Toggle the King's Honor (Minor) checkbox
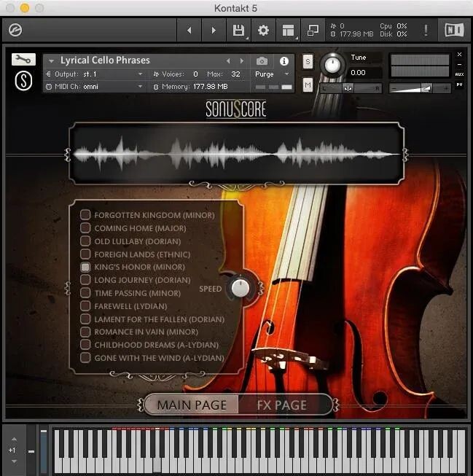This screenshot has width=473, height=476. 85,268
